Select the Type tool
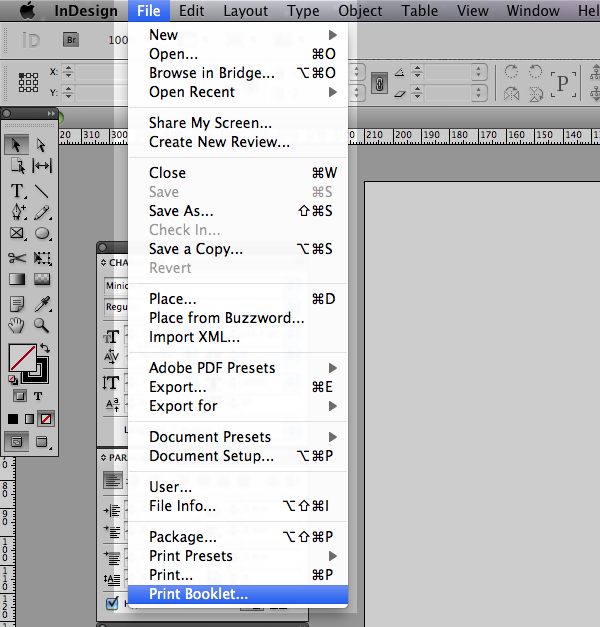Viewport: 600px width, 627px height. click(18, 191)
